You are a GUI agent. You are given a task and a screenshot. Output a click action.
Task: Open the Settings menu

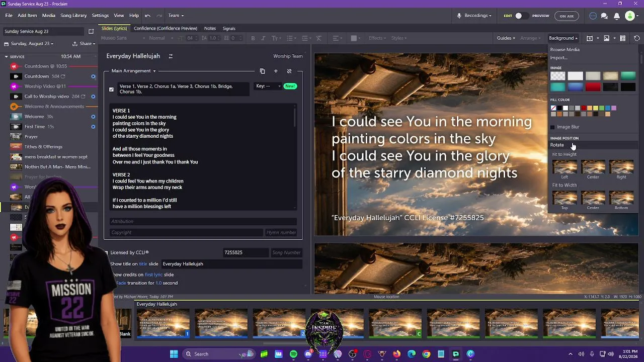tap(100, 16)
